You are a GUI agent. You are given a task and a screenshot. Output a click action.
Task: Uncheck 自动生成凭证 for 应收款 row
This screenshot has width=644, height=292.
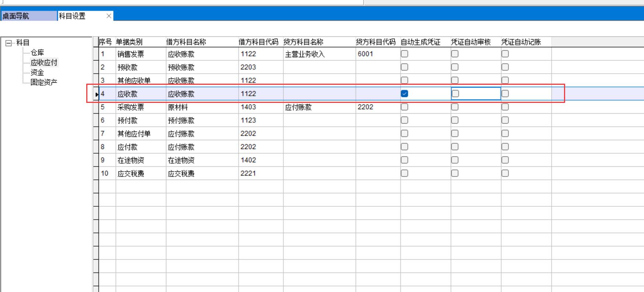pyautogui.click(x=404, y=94)
